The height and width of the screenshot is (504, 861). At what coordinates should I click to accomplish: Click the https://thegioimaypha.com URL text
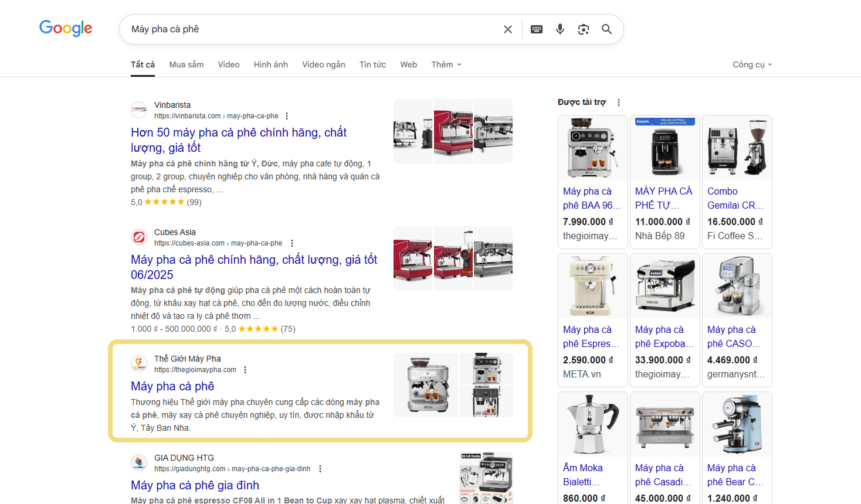[x=195, y=370]
